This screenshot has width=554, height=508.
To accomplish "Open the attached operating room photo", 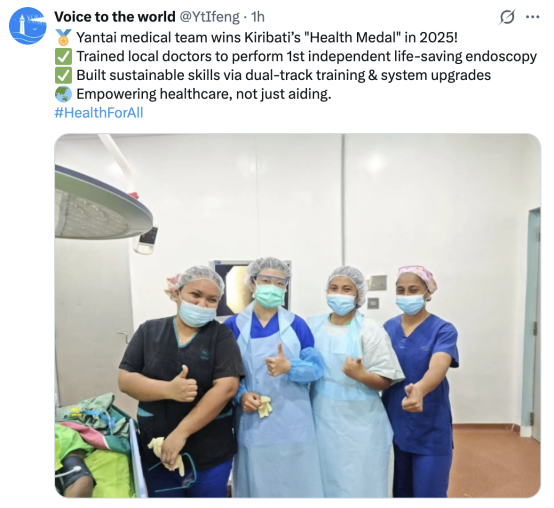I will point(297,315).
